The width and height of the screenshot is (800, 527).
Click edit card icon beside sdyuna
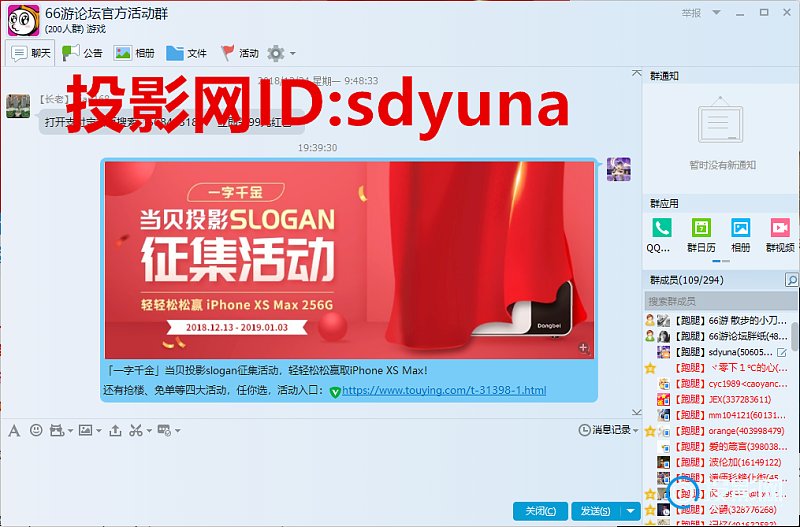click(x=782, y=352)
